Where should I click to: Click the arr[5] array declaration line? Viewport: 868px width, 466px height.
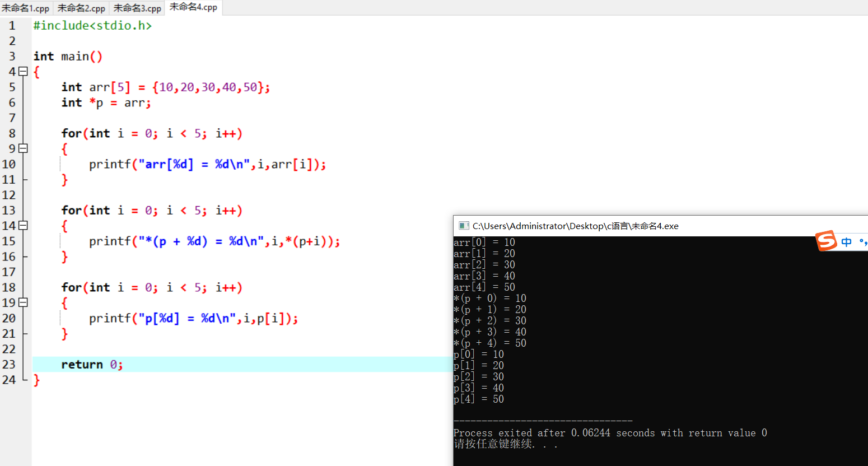(x=166, y=87)
